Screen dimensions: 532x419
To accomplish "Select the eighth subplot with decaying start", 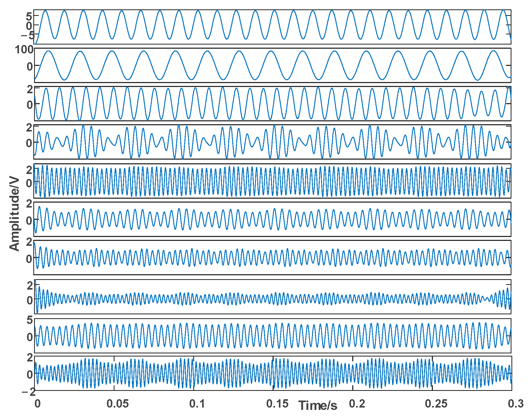I will click(x=272, y=297).
